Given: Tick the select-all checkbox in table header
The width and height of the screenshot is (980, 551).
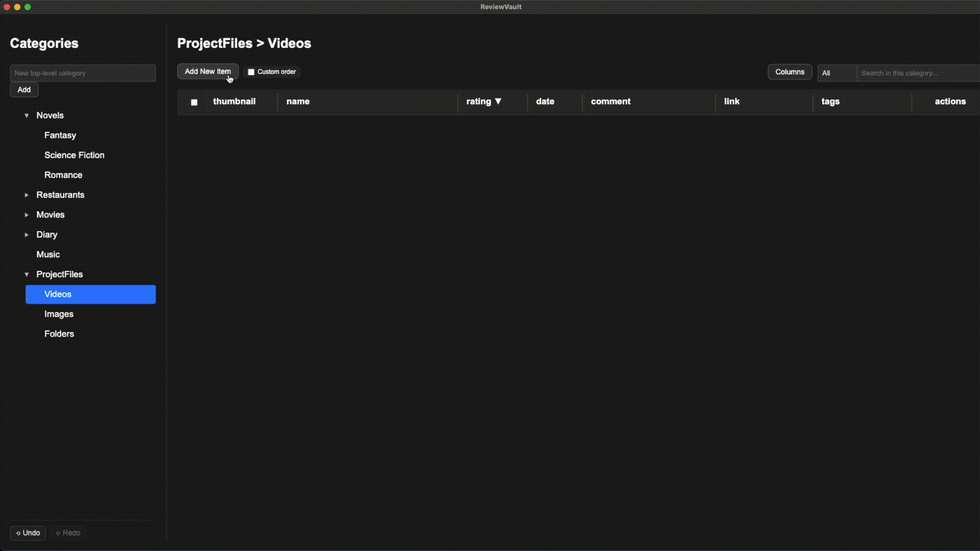Looking at the screenshot, I should click(x=194, y=102).
